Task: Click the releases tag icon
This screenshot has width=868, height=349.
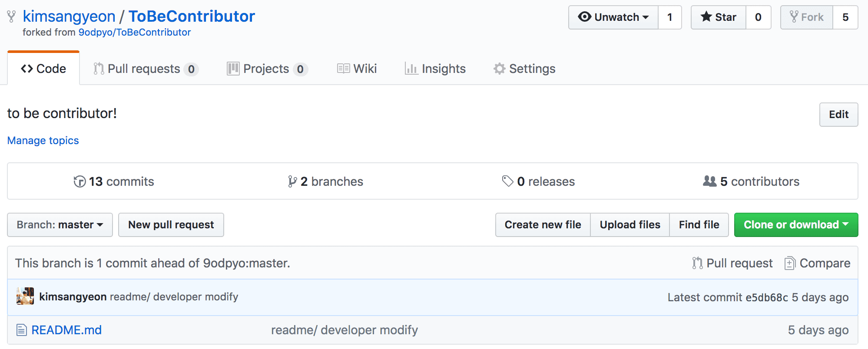Action: click(507, 181)
